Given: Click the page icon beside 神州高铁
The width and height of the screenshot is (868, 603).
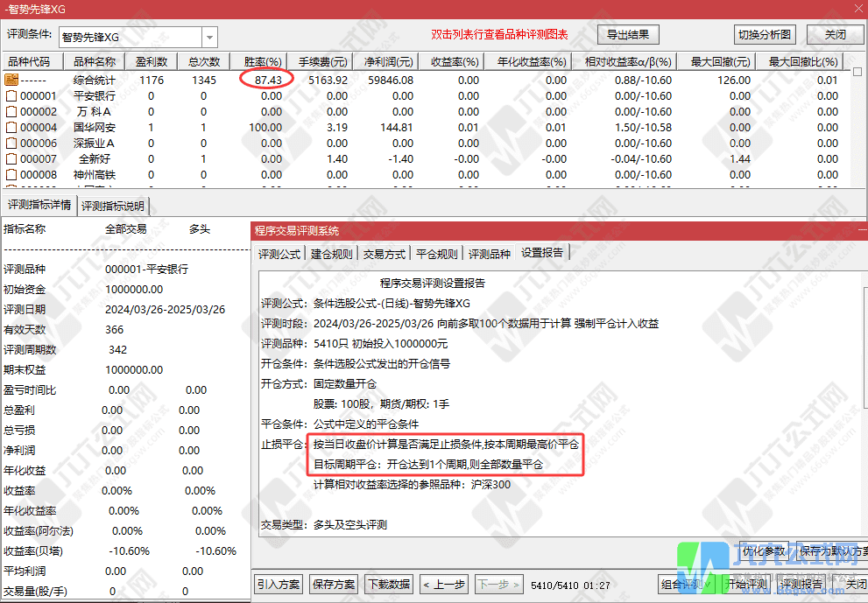Looking at the screenshot, I should (x=11, y=174).
